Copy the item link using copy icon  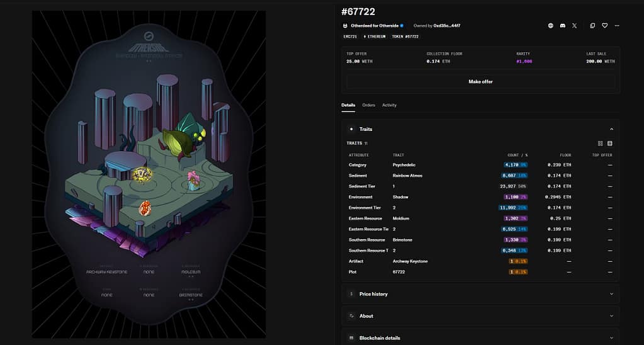tap(592, 25)
